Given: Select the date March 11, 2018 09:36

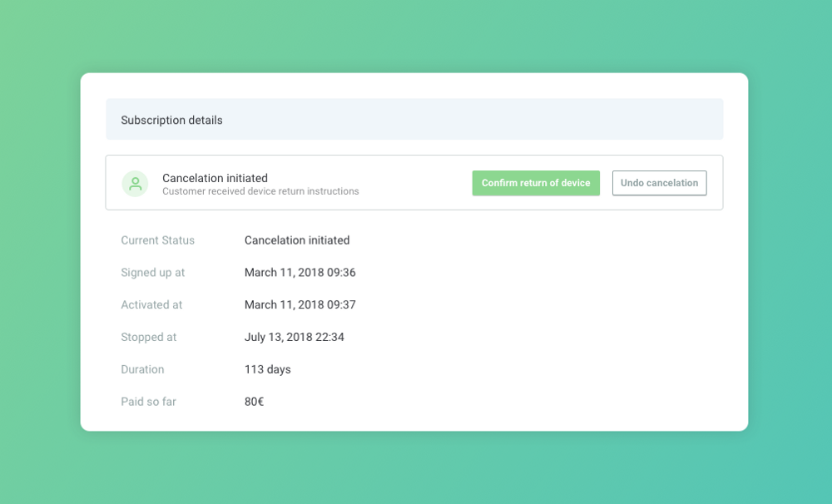Looking at the screenshot, I should [x=300, y=273].
